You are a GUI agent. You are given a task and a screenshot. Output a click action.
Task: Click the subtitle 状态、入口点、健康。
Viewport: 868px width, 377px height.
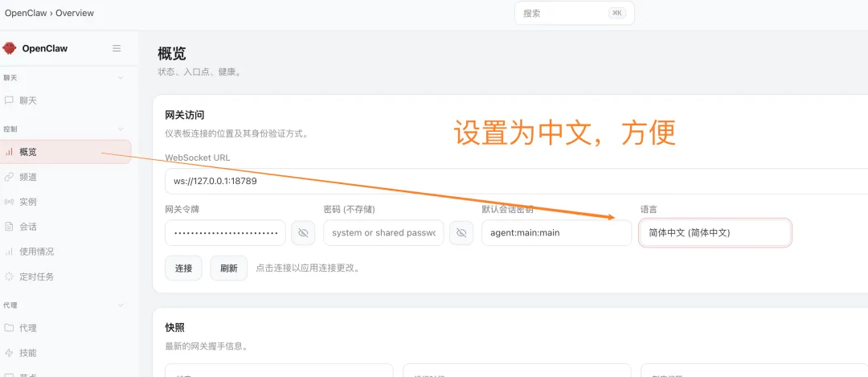pos(199,72)
